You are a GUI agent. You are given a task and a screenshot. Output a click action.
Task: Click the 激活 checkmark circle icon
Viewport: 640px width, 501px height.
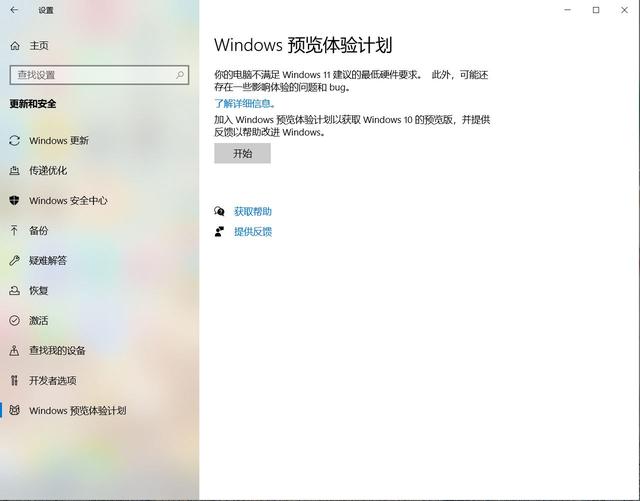pos(14,321)
